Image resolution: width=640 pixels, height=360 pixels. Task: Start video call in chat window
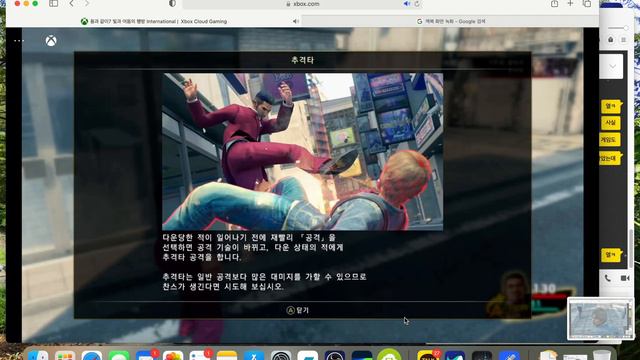click(x=624, y=278)
